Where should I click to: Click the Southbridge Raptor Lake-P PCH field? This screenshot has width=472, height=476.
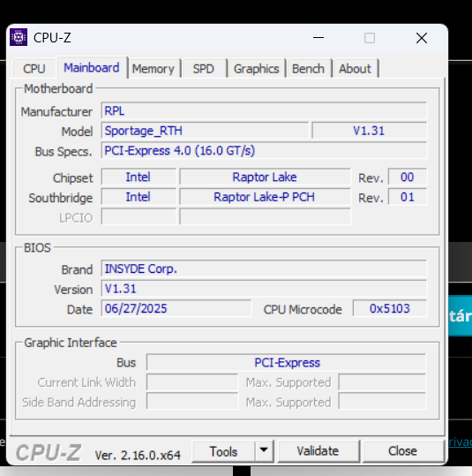(x=265, y=197)
